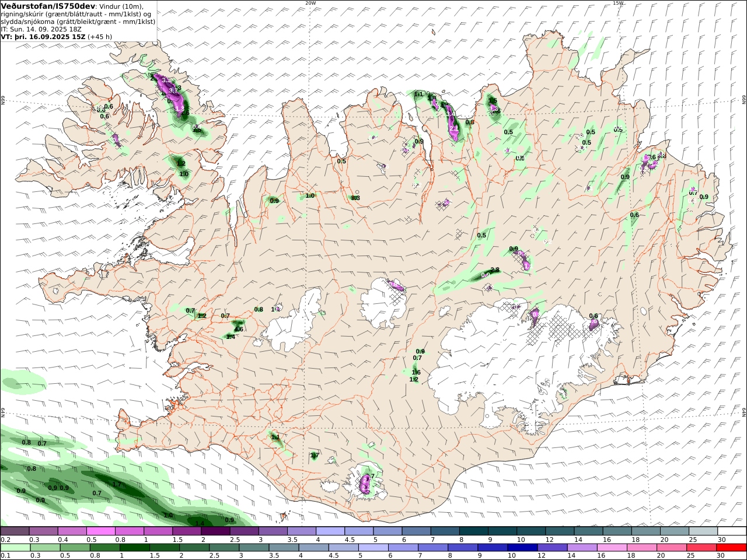
Task: Choose the violet 12 swatch in lower legend row
Action: (551, 547)
